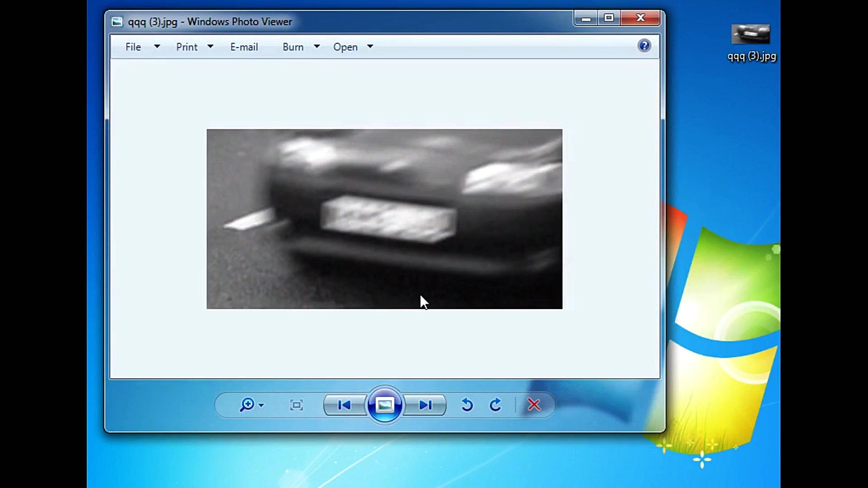
Task: Rotate the image counterclockwise
Action: point(467,405)
